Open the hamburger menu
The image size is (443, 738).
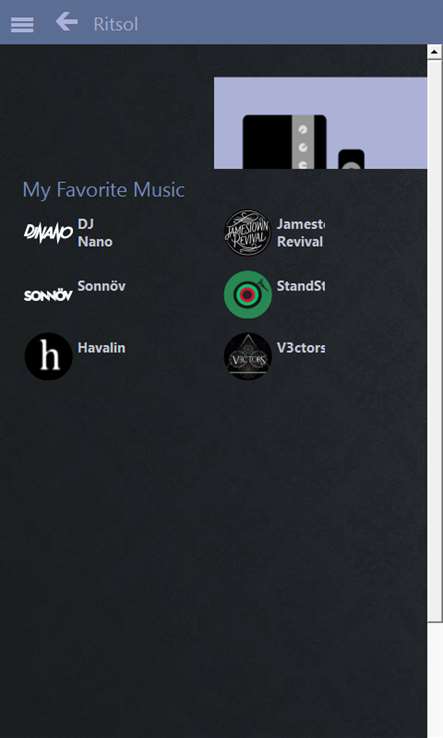[x=22, y=24]
